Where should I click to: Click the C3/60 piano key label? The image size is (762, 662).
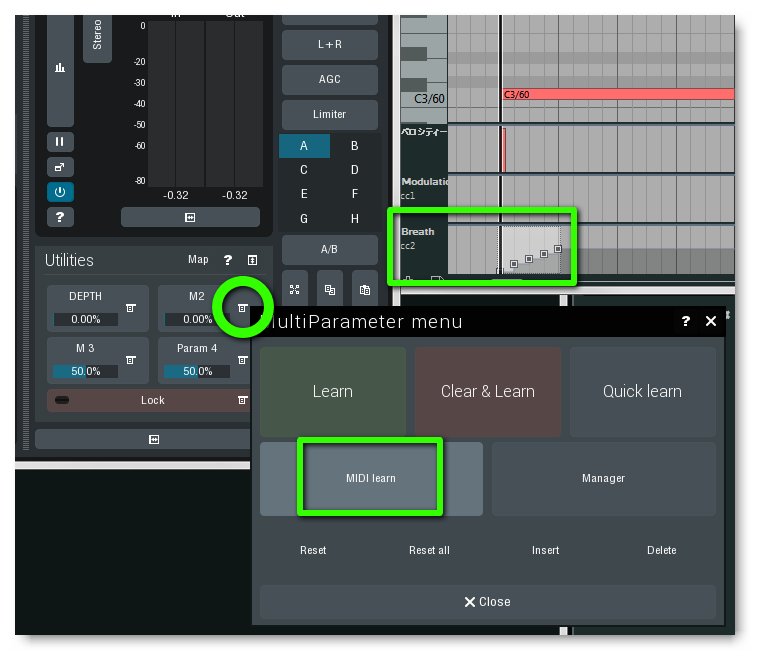(x=429, y=99)
